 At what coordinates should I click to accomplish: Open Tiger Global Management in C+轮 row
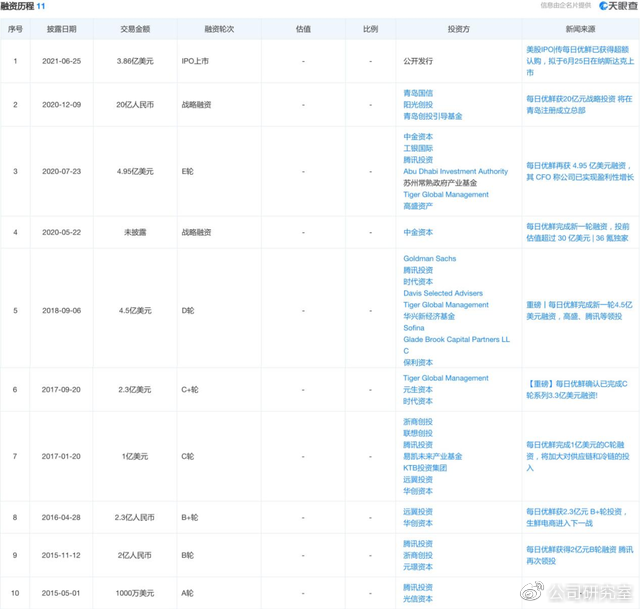click(x=446, y=378)
